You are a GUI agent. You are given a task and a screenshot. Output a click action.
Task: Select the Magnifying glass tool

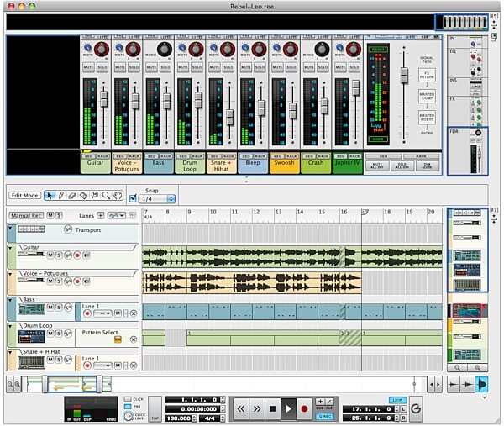(106, 196)
